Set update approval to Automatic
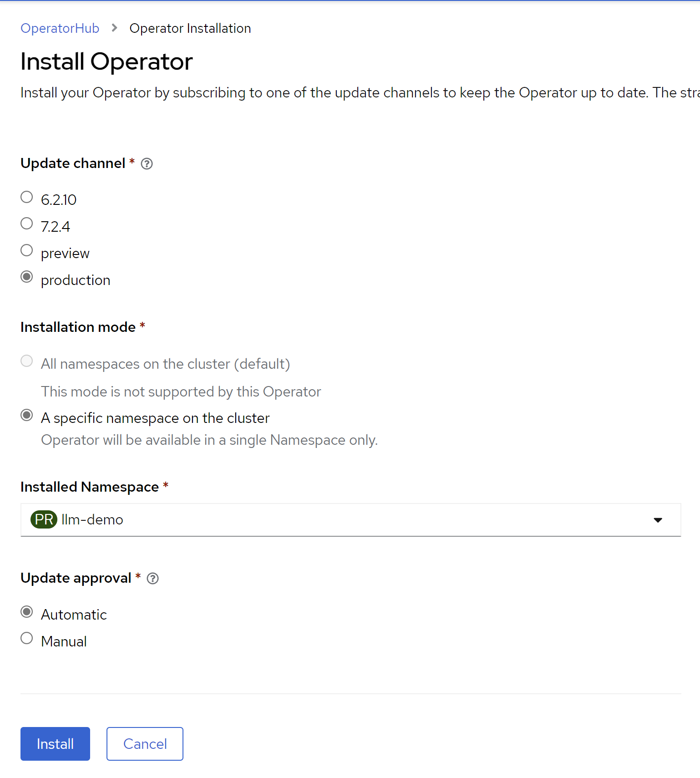This screenshot has height=778, width=700. click(x=27, y=612)
